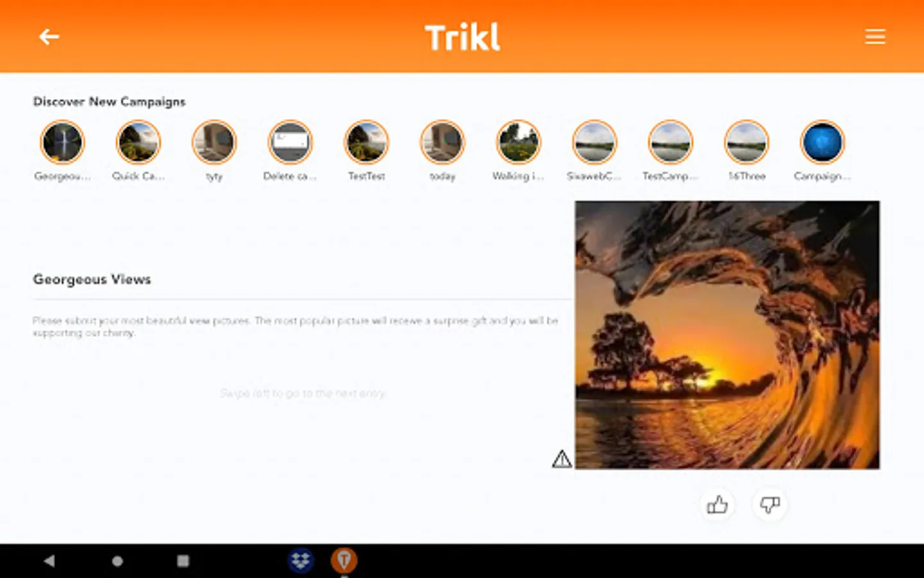
Task: Open the Delete ca... campaign circle
Action: [290, 143]
